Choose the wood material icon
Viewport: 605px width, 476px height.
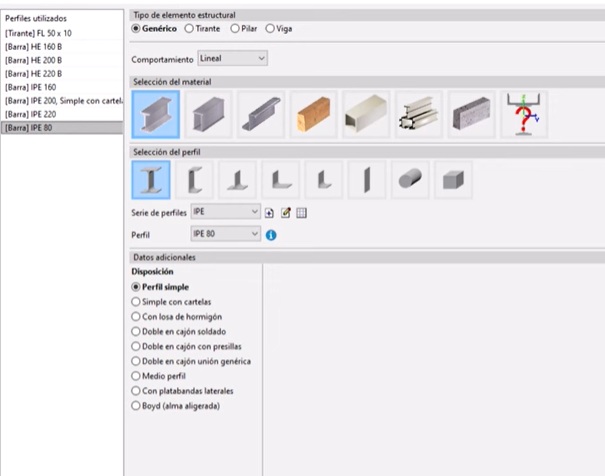(x=314, y=114)
